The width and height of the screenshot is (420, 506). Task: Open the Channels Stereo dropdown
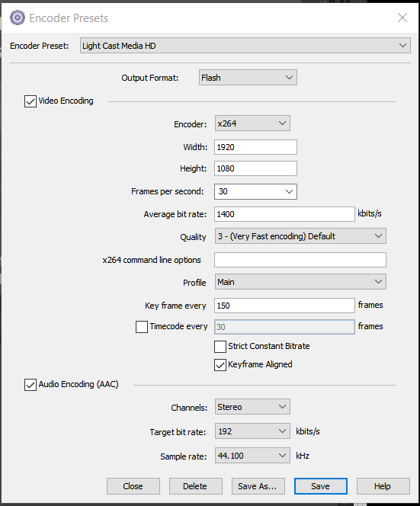tap(252, 407)
